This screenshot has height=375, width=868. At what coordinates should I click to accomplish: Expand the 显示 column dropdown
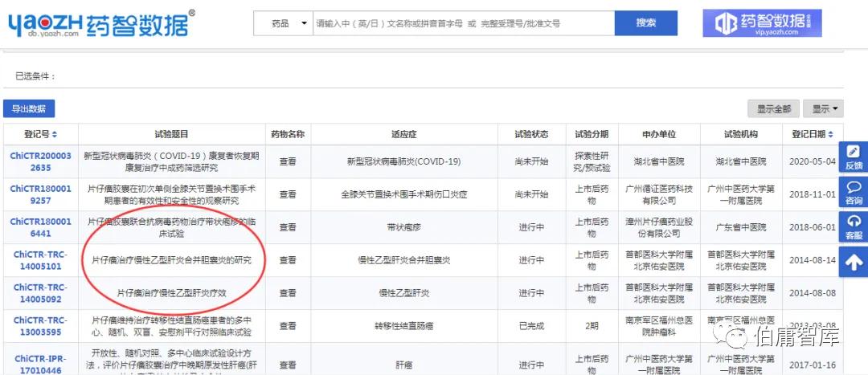tap(823, 109)
